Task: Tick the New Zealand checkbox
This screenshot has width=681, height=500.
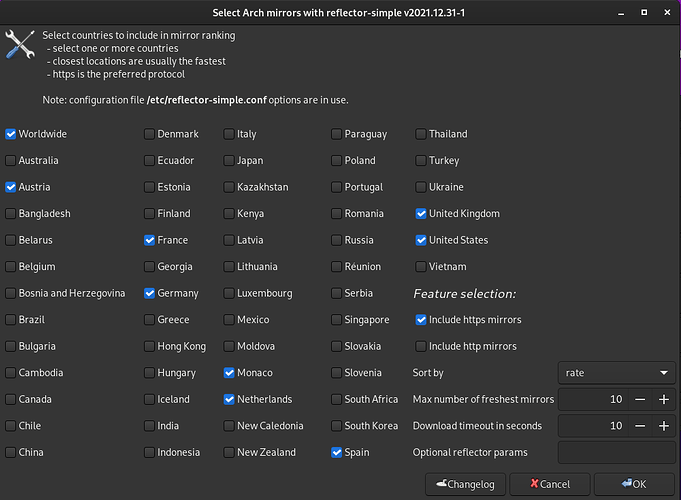Action: click(x=229, y=452)
